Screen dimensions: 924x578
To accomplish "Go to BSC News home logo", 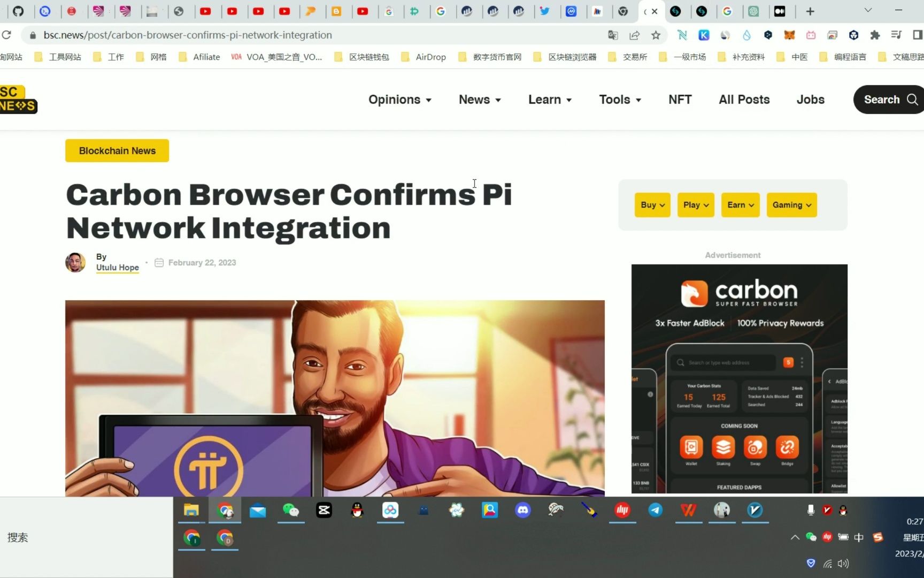I will click(x=18, y=99).
